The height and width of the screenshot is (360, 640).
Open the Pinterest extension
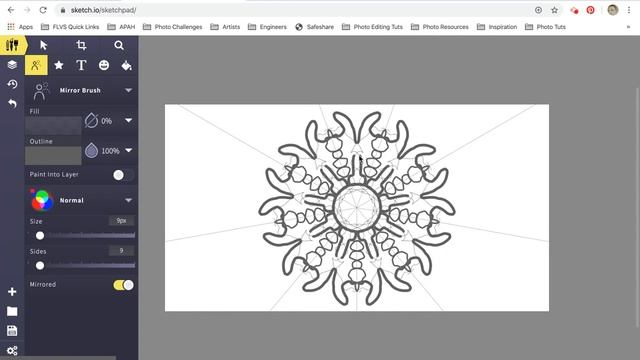click(x=590, y=10)
